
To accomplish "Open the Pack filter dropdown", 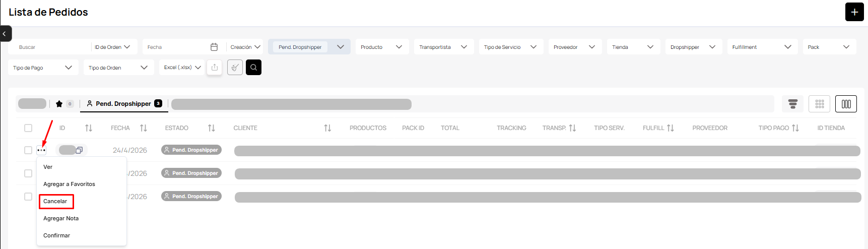I will [829, 47].
